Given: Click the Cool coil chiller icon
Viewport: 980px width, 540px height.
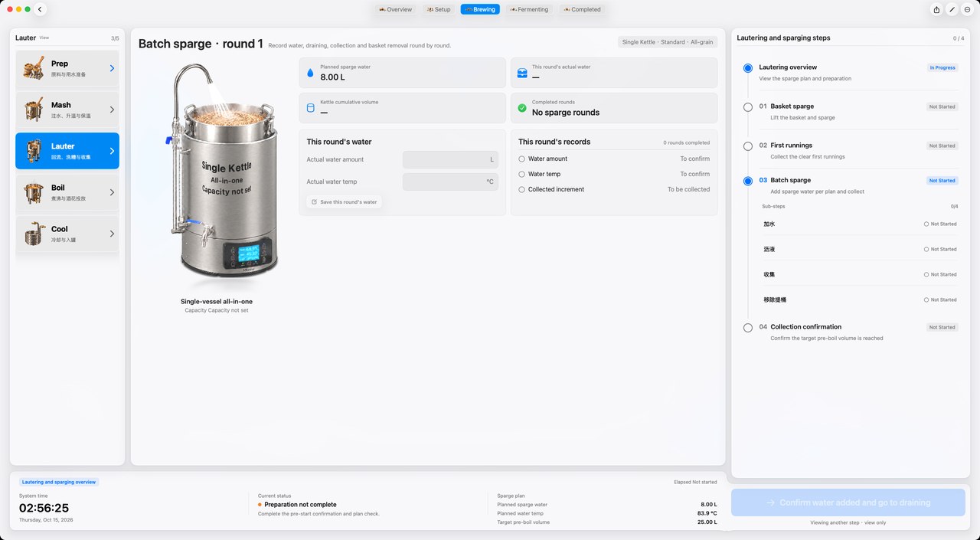Looking at the screenshot, I should click(34, 234).
